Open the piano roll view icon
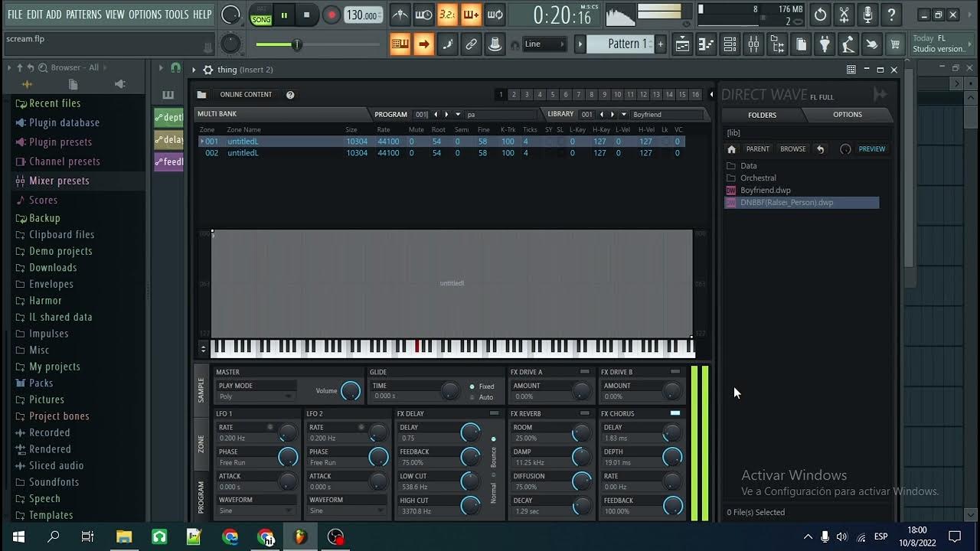The height and width of the screenshot is (551, 980). [706, 44]
